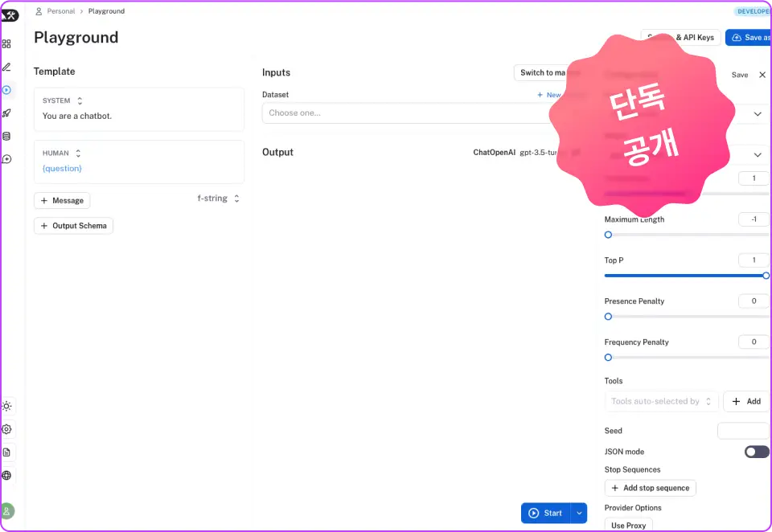Open the documentation page icon in sidebar

click(6, 452)
